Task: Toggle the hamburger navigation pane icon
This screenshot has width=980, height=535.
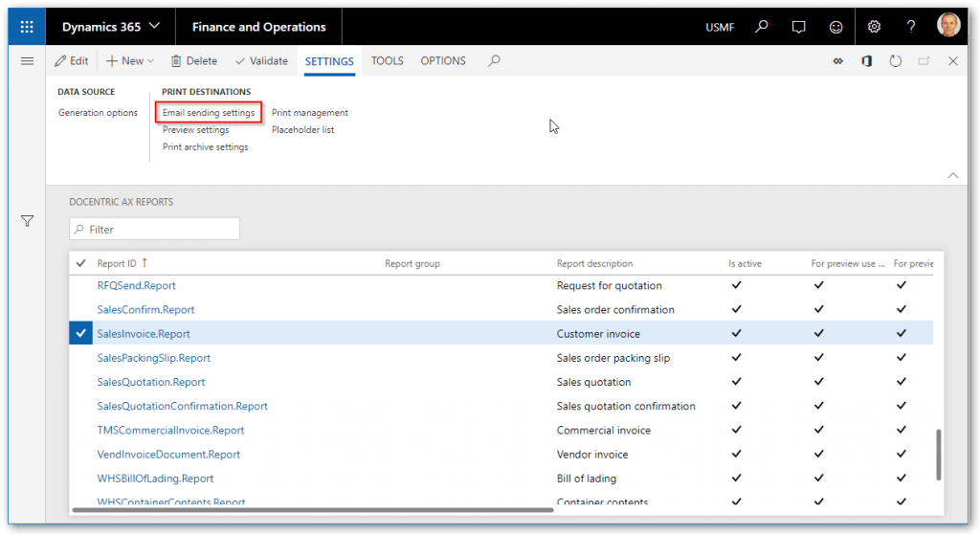Action: coord(27,60)
